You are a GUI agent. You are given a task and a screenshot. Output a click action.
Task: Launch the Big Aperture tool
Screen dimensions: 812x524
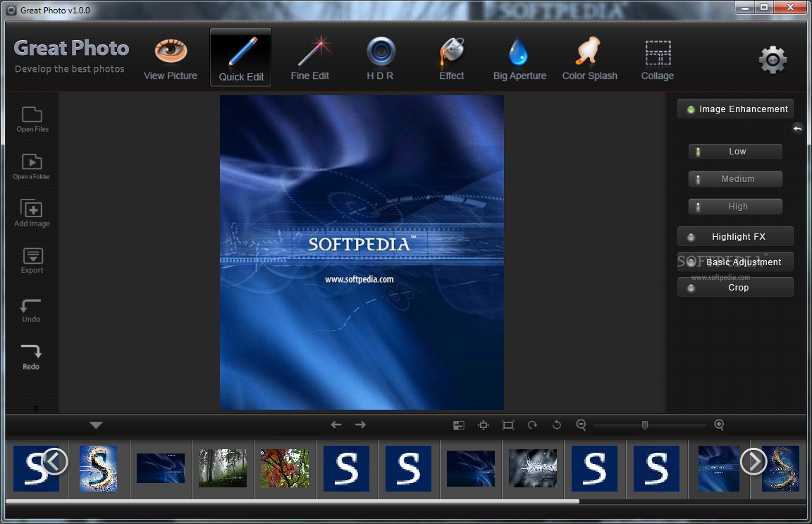point(519,60)
